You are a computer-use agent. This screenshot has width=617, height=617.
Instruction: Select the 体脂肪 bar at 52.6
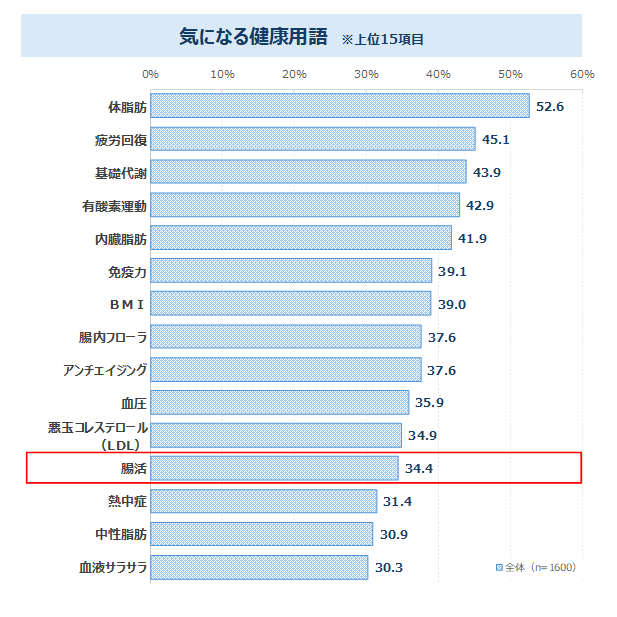340,106
